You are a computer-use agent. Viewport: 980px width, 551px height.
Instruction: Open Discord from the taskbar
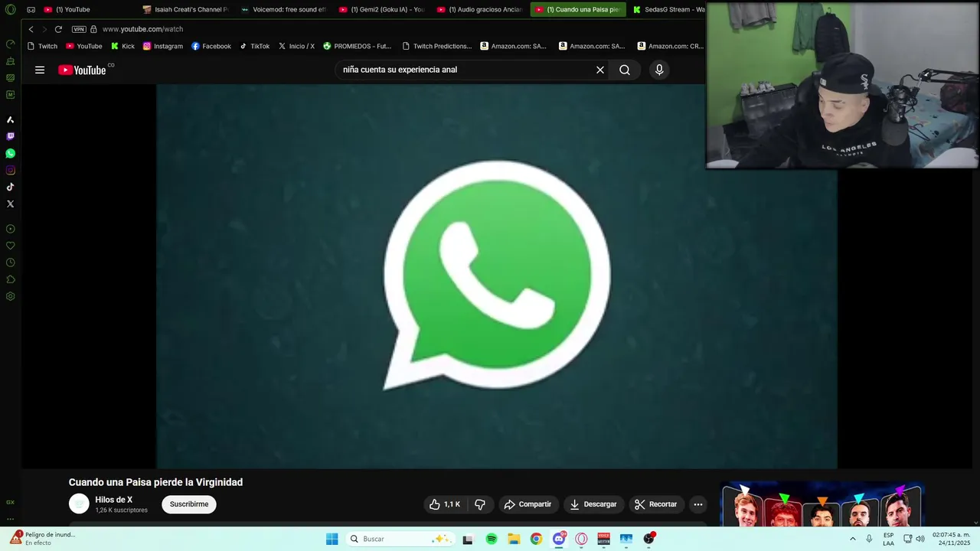[560, 539]
